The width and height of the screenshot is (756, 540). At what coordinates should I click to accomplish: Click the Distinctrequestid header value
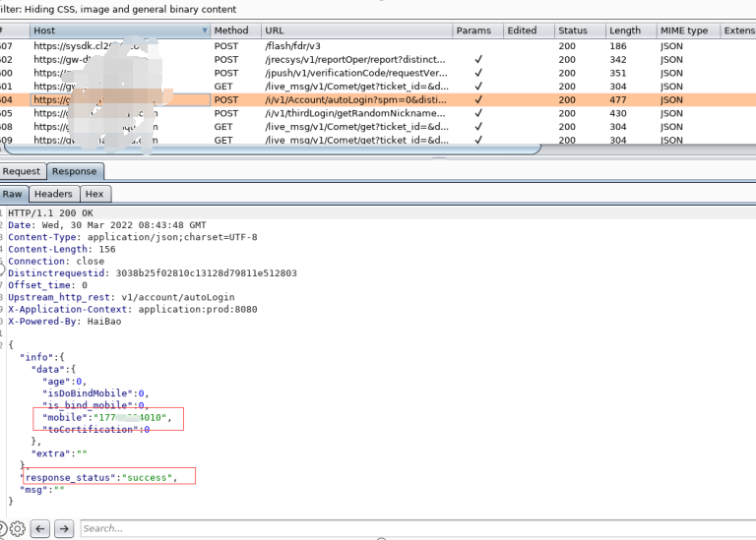[207, 273]
